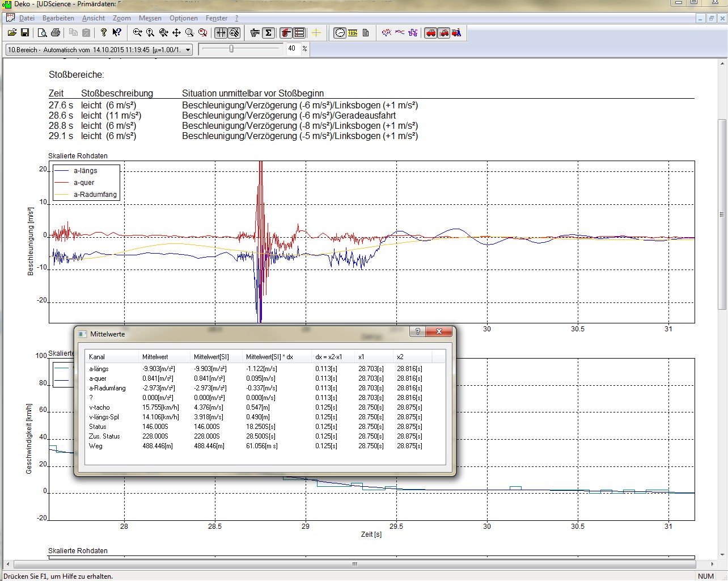Toggle the measuring cursor lines button

(221, 33)
